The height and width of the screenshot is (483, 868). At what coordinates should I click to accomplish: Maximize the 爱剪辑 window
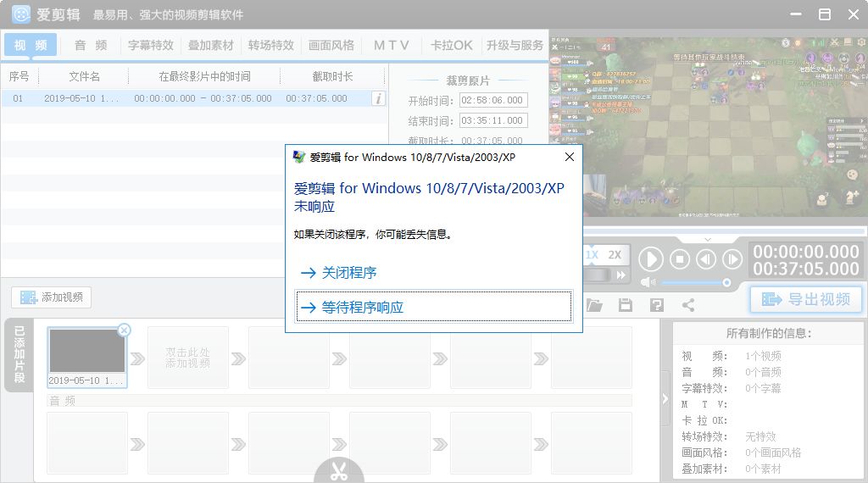click(x=825, y=14)
